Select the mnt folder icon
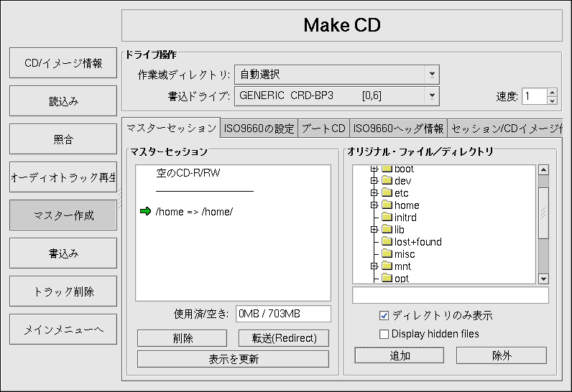Viewport: 572px width, 392px height. pos(387,266)
